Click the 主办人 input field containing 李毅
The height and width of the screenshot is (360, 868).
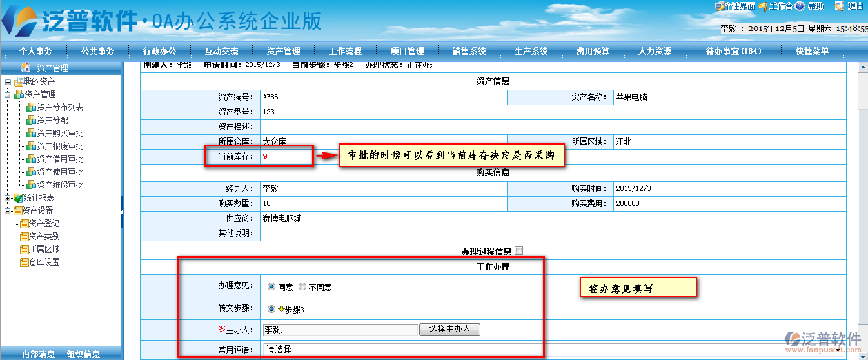[340, 330]
